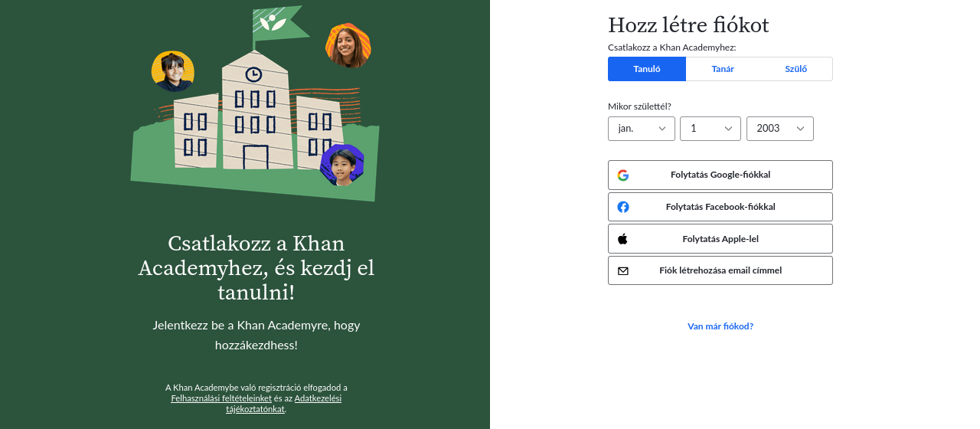Click the envelope email icon

coord(623,271)
